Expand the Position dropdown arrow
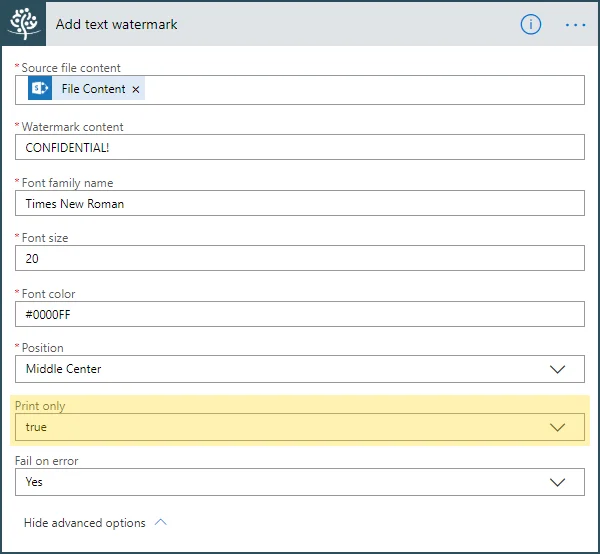Viewport: 600px width, 554px height. [x=558, y=369]
